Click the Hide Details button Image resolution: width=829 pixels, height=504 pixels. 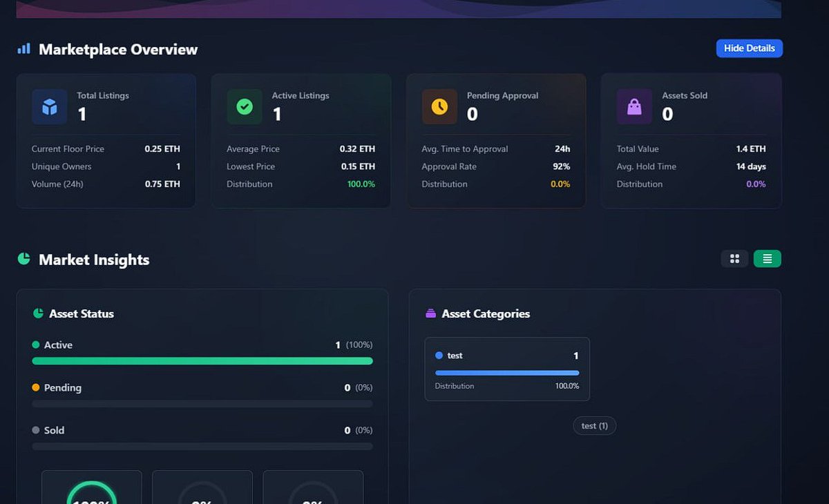tap(749, 48)
